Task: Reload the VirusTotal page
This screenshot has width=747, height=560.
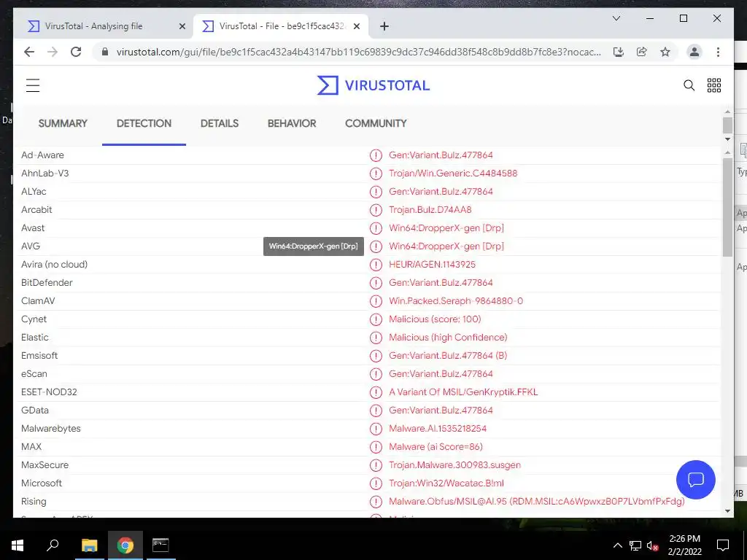Action: 76,52
